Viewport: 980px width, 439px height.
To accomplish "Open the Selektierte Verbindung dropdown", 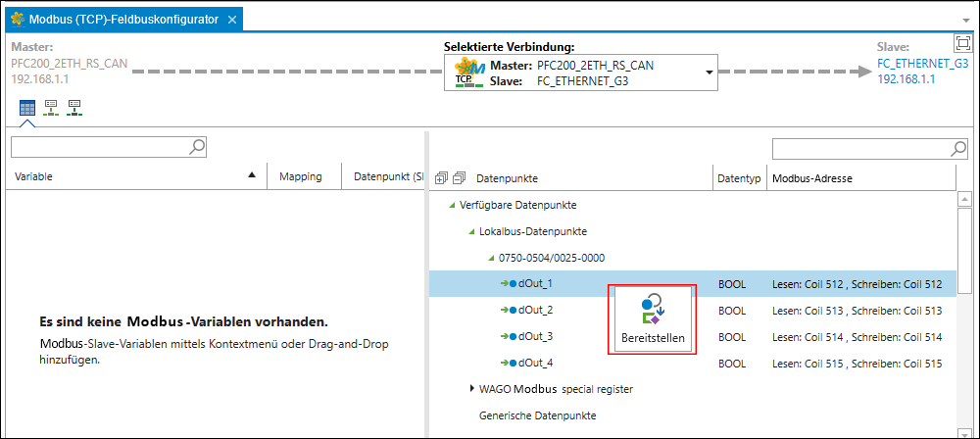I will pyautogui.click(x=710, y=73).
